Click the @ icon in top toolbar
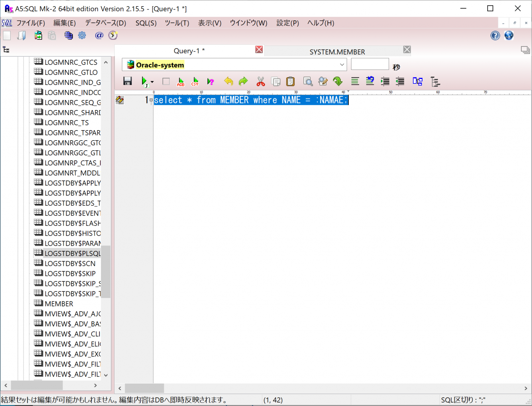532x406 pixels. (x=99, y=35)
